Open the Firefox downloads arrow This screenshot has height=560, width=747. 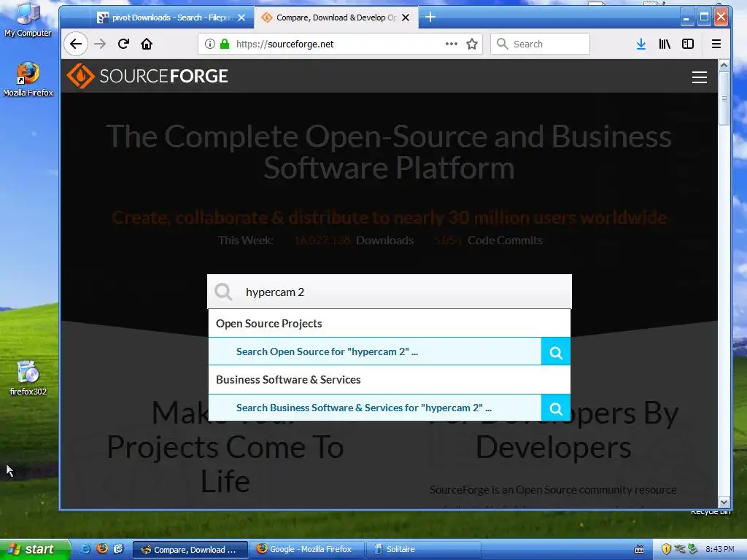point(641,44)
